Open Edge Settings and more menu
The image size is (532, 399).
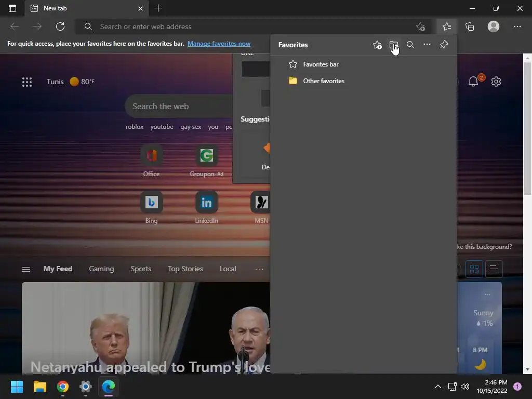(517, 26)
